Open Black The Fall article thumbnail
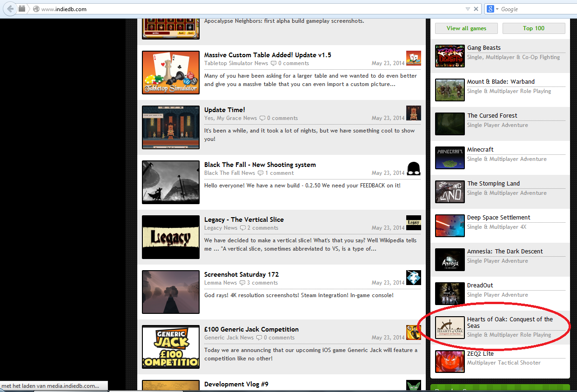Viewport: 577px width, 392px height. (171, 182)
